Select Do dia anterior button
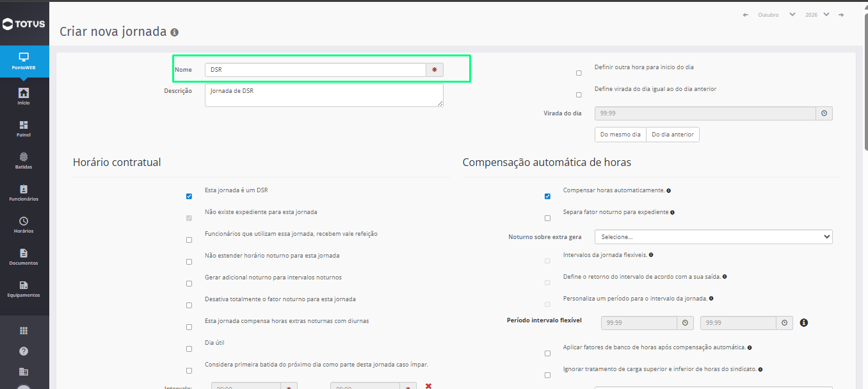Screen dimensions: 868x389 click(x=673, y=135)
